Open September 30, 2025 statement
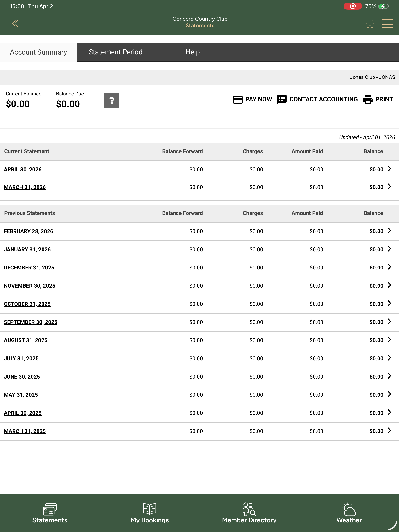 click(31, 322)
